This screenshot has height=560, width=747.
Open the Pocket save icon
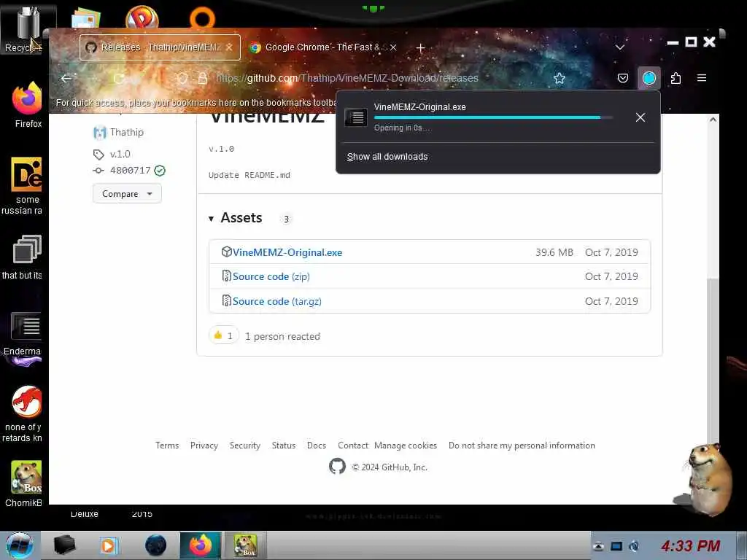[x=623, y=78]
